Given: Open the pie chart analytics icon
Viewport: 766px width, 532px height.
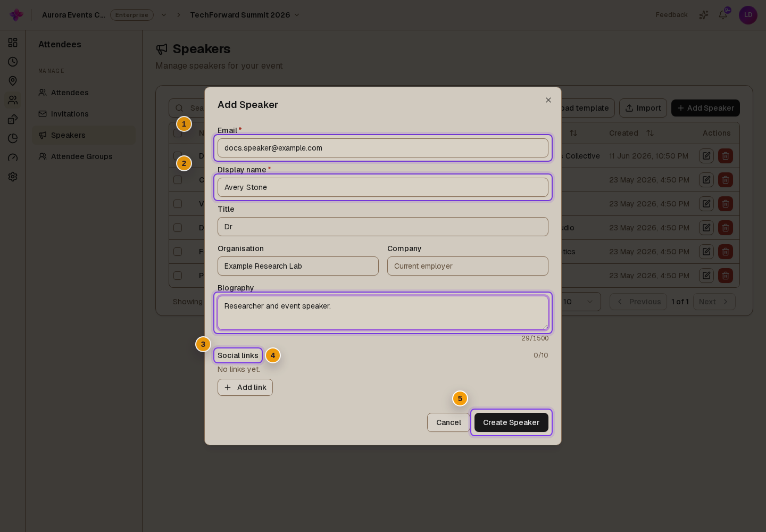Looking at the screenshot, I should [x=13, y=138].
